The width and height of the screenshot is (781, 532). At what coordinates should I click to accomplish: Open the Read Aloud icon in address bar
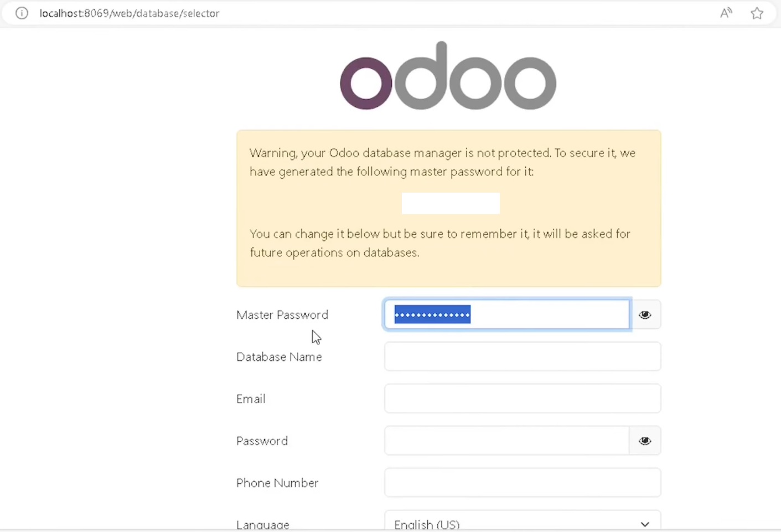(x=726, y=13)
